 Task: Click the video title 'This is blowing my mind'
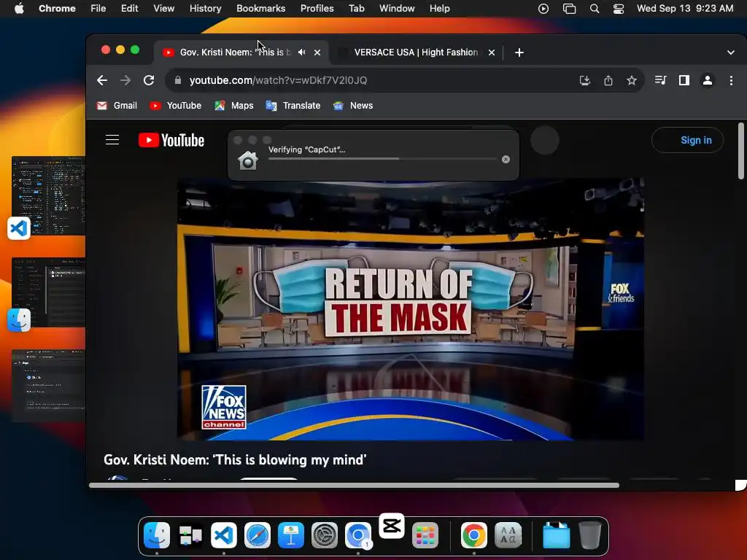[236, 459]
